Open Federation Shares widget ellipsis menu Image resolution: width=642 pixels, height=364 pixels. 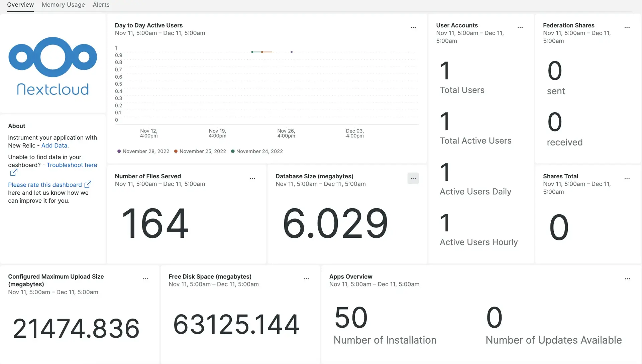(627, 27)
